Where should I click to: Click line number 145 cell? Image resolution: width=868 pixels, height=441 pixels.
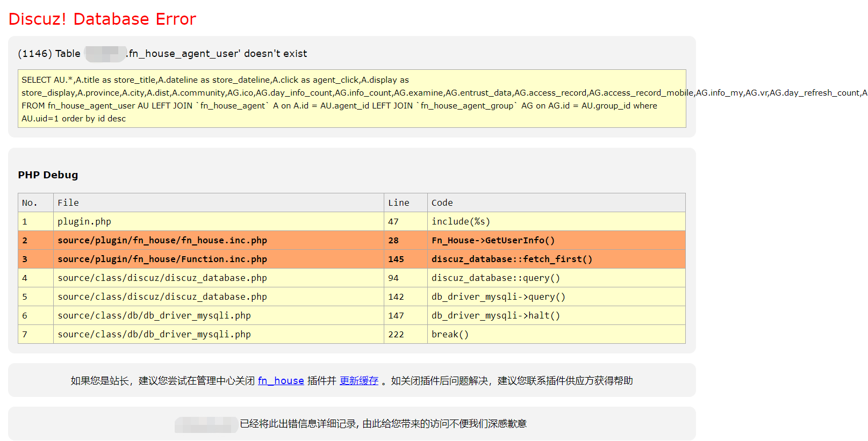click(x=406, y=259)
